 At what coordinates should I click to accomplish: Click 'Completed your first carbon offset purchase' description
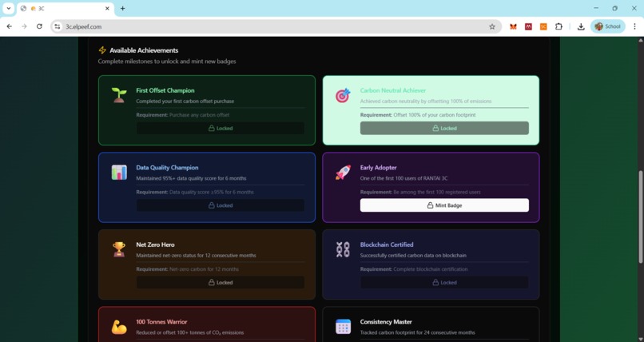[185, 101]
